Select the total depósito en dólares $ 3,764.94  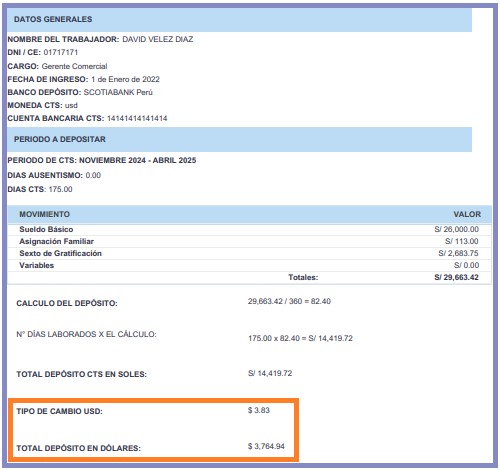click(x=266, y=446)
